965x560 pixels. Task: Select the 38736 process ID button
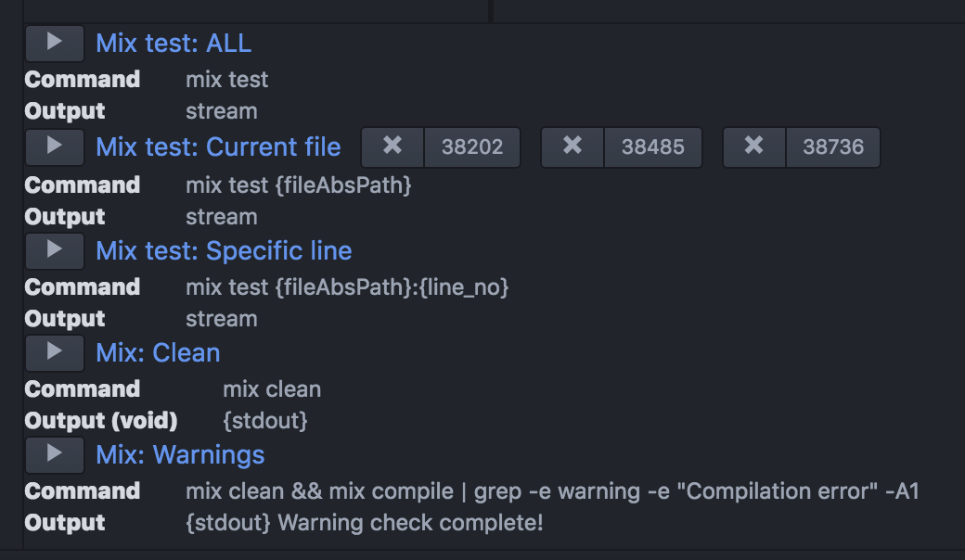(833, 146)
